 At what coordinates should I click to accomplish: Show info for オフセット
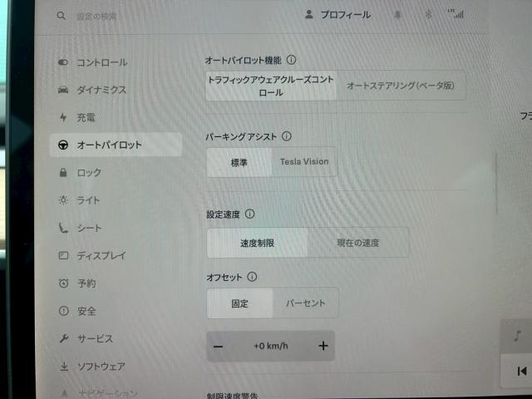tap(253, 277)
